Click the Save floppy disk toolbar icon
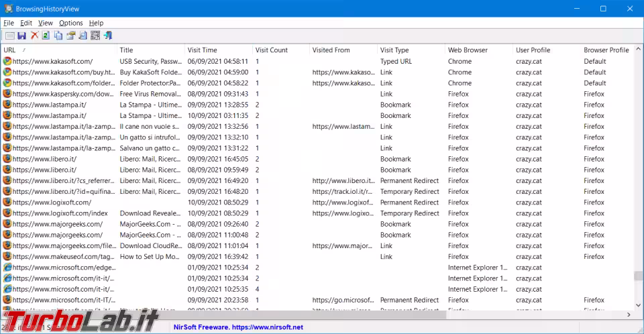The image size is (644, 334). click(21, 36)
